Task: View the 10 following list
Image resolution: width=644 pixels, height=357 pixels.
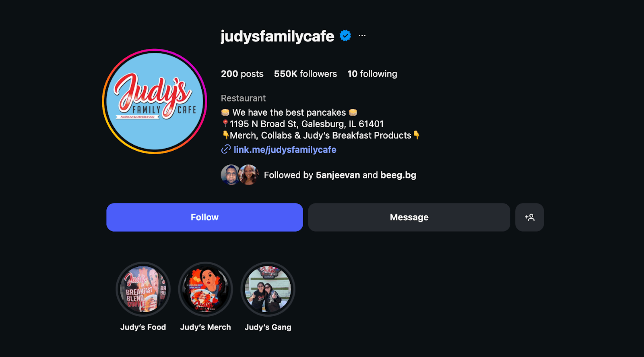Action: pos(372,74)
